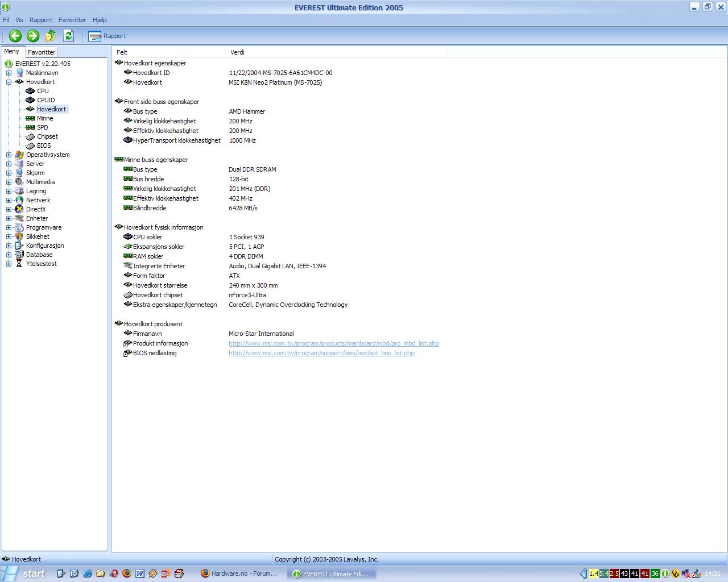Launch Firefox from quick launch
Image resolution: width=728 pixels, height=582 pixels.
coord(127,573)
